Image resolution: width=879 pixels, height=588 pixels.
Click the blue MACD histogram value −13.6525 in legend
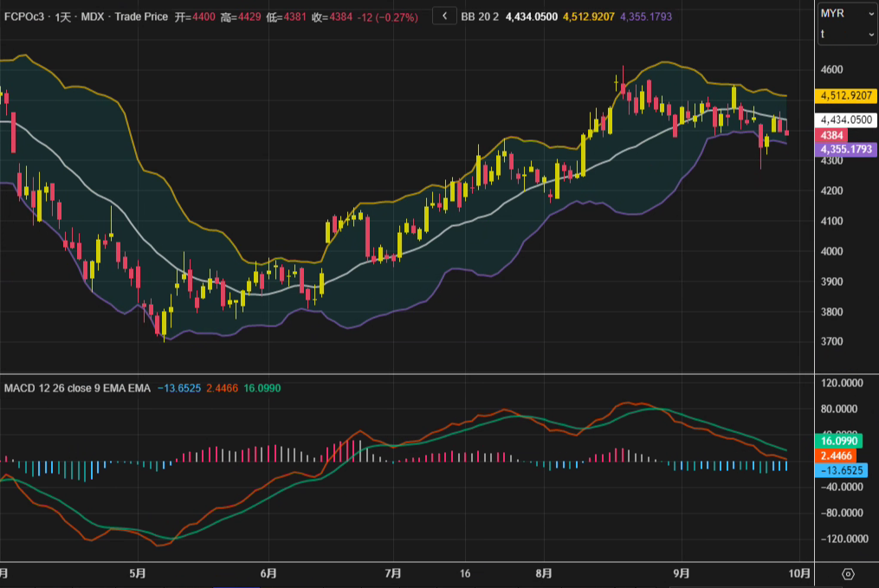[178, 388]
